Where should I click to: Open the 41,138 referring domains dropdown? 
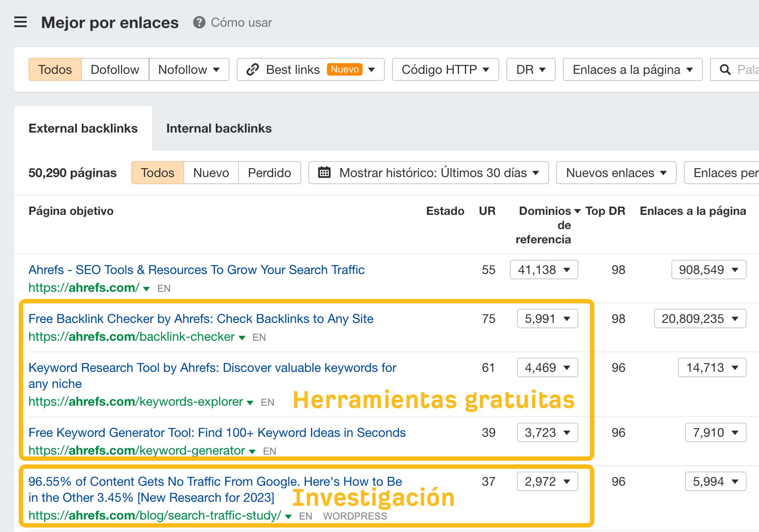[544, 270]
